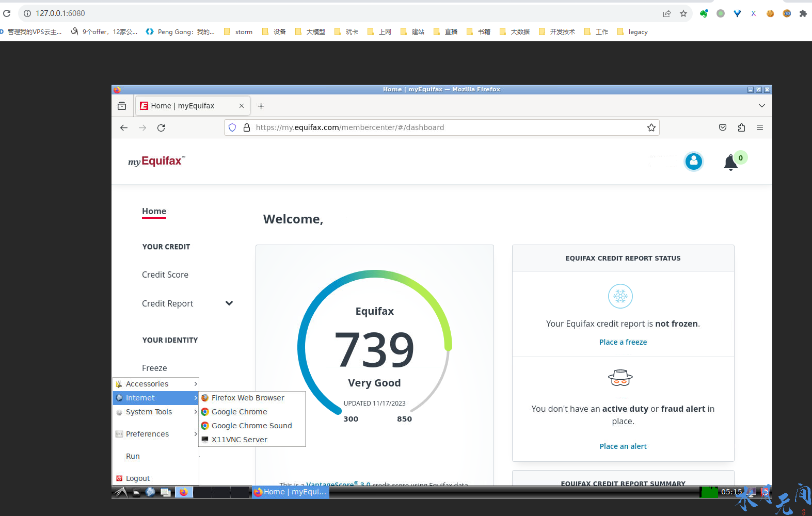Click Place an alert link
812x516 pixels.
tap(623, 446)
